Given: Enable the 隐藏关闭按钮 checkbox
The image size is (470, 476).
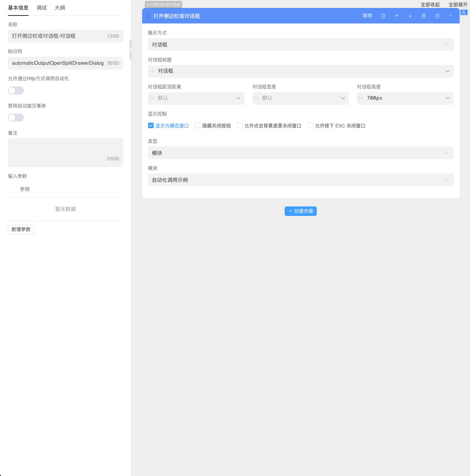Looking at the screenshot, I should coord(198,125).
